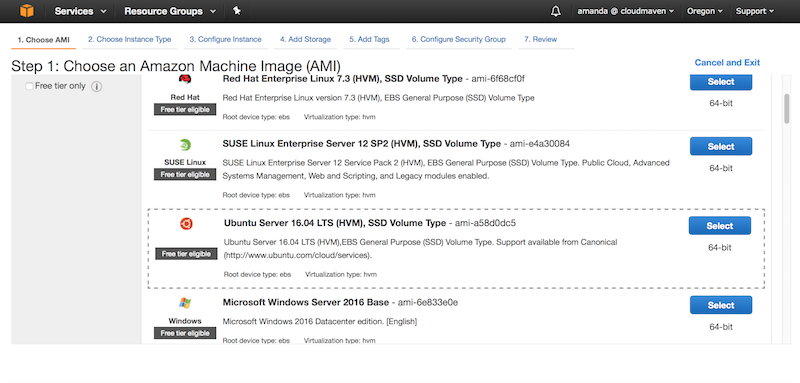The image size is (800, 383).
Task: Click the Microsoft Windows Server 2016 Base title
Action: [x=306, y=302]
